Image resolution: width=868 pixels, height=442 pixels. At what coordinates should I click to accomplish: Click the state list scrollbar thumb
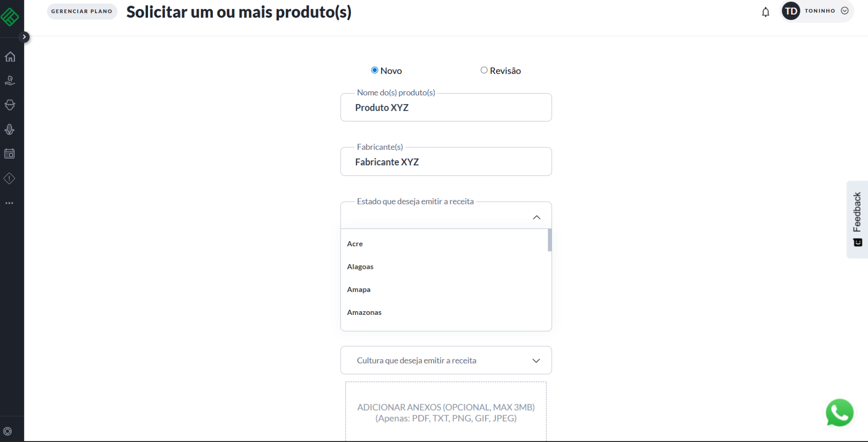coord(549,240)
